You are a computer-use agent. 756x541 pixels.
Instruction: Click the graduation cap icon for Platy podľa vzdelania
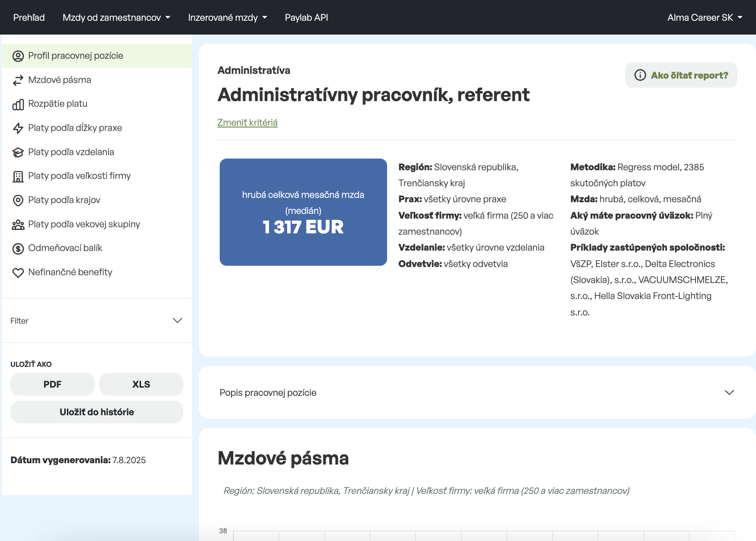[18, 153]
